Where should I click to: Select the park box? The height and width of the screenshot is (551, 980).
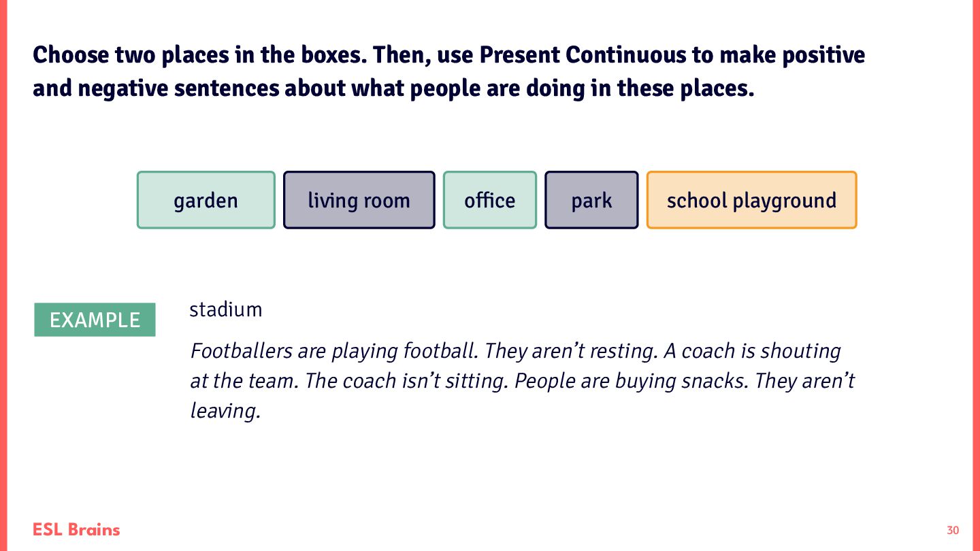coord(591,200)
